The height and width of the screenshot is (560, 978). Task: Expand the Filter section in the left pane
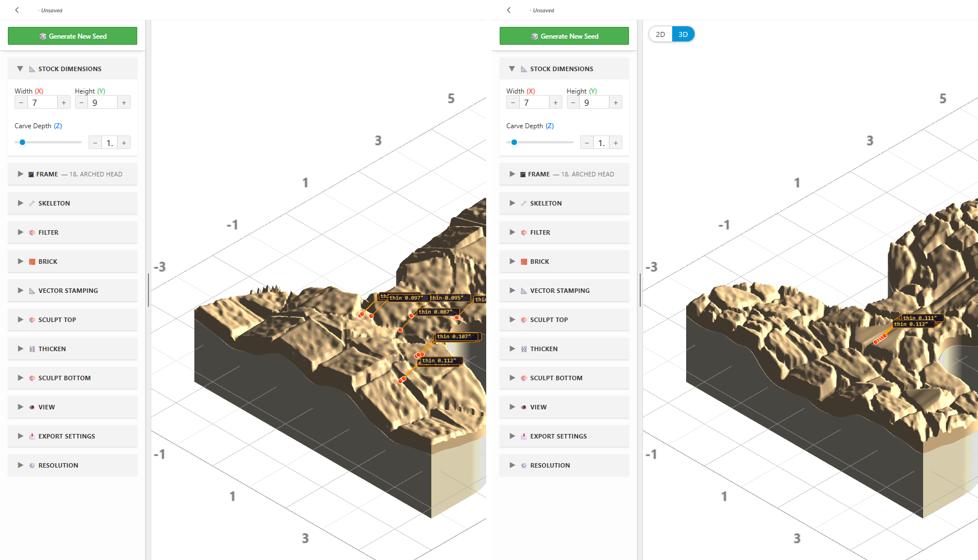72,232
